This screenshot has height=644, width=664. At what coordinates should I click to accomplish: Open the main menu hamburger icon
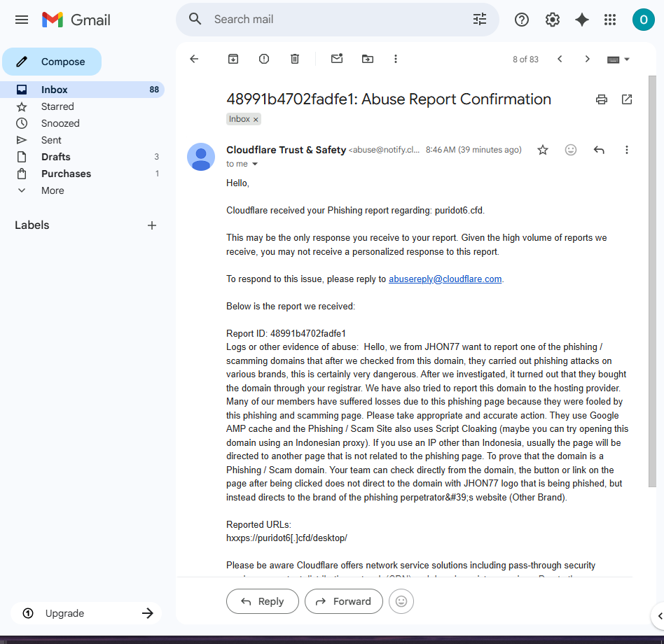pos(22,20)
